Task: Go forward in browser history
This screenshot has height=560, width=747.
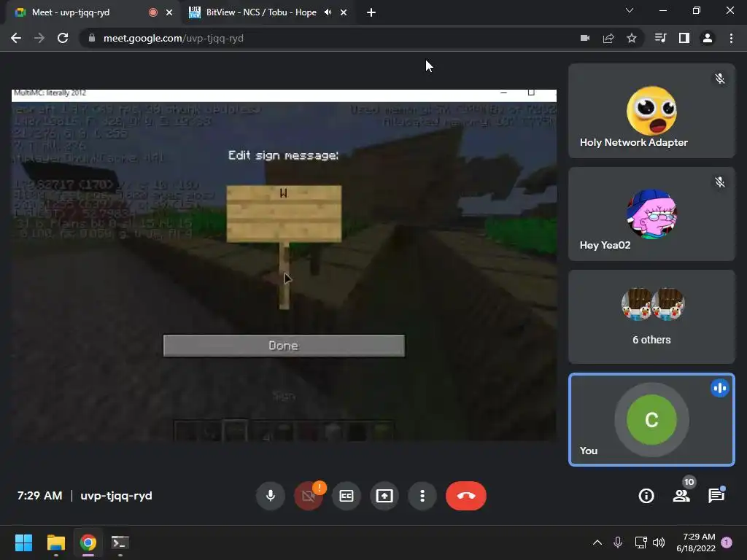Action: coord(39,38)
